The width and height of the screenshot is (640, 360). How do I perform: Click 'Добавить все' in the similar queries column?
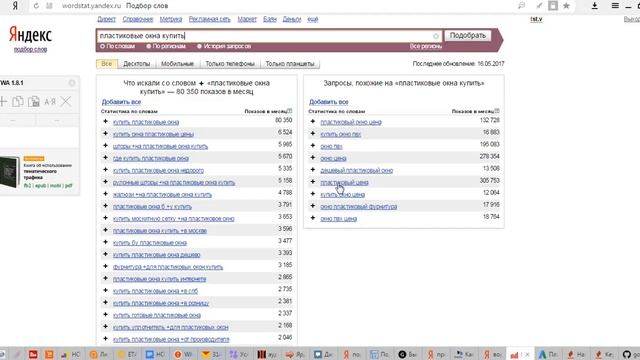click(329, 102)
